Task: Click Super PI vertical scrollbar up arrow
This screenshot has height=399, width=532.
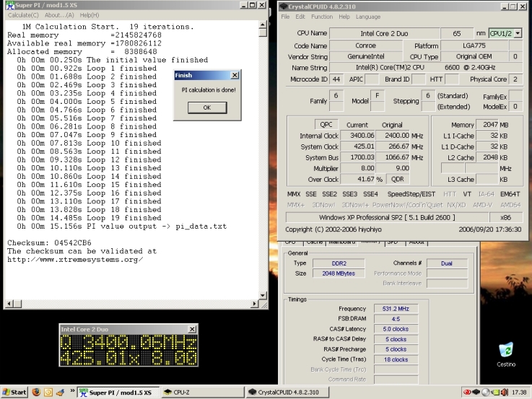Action: click(x=263, y=25)
